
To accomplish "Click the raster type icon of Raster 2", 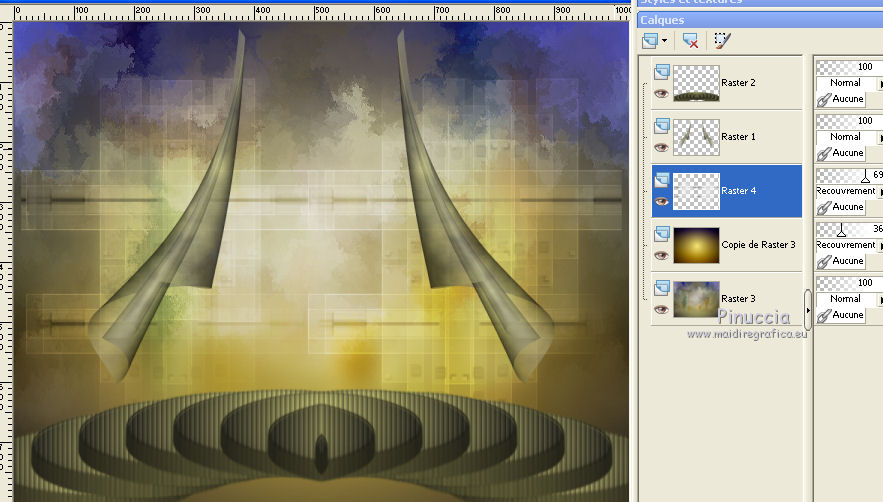I will (662, 72).
